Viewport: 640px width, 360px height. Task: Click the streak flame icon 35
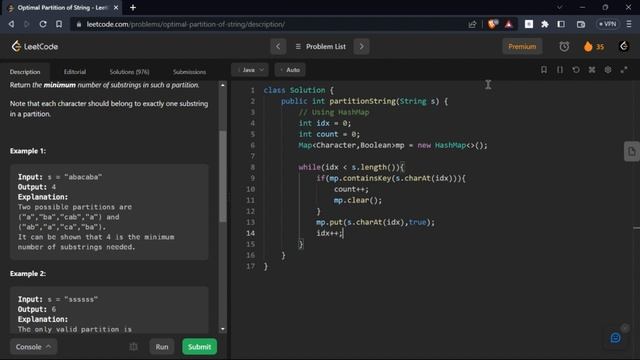point(593,47)
